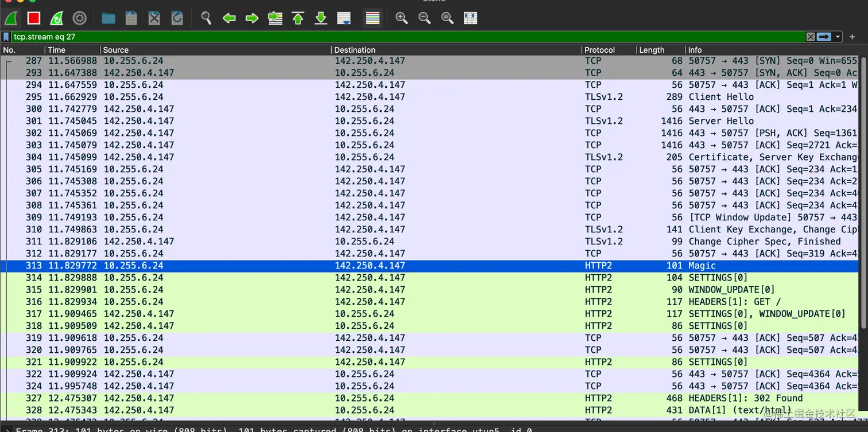Click destination 10.255.6.24 in packet 324
868x432 pixels.
coord(365,386)
